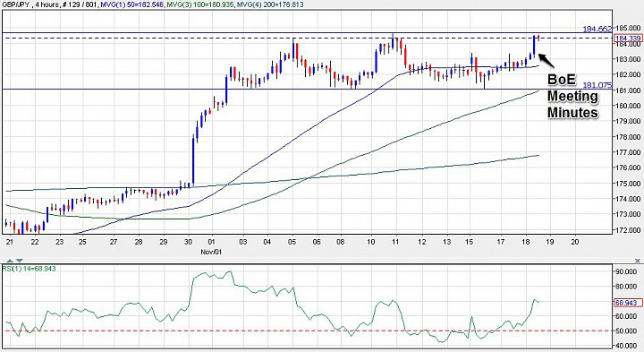Image resolution: width=644 pixels, height=352 pixels.
Task: Click the 90.000 RSI scale label
Action: [x=628, y=271]
